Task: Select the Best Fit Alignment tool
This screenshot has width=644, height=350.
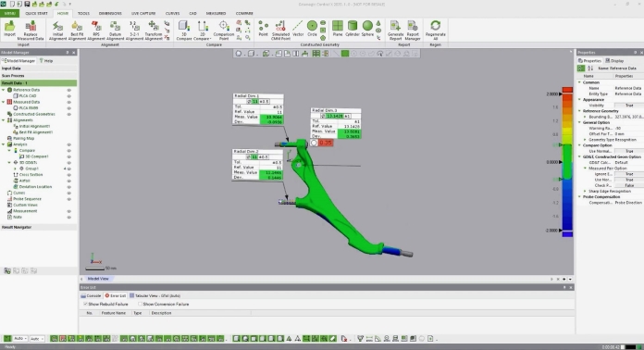Action: 77,31
